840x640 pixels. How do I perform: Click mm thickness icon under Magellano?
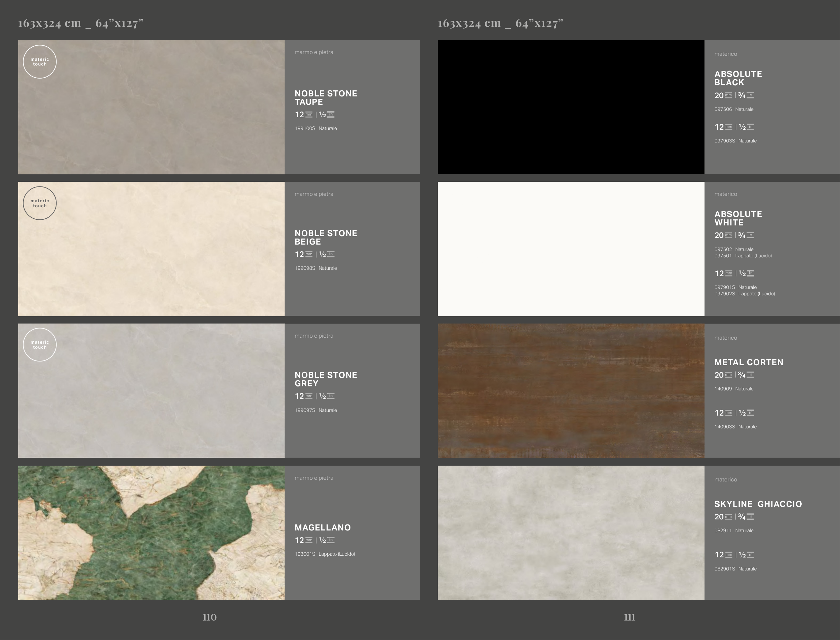(x=308, y=540)
